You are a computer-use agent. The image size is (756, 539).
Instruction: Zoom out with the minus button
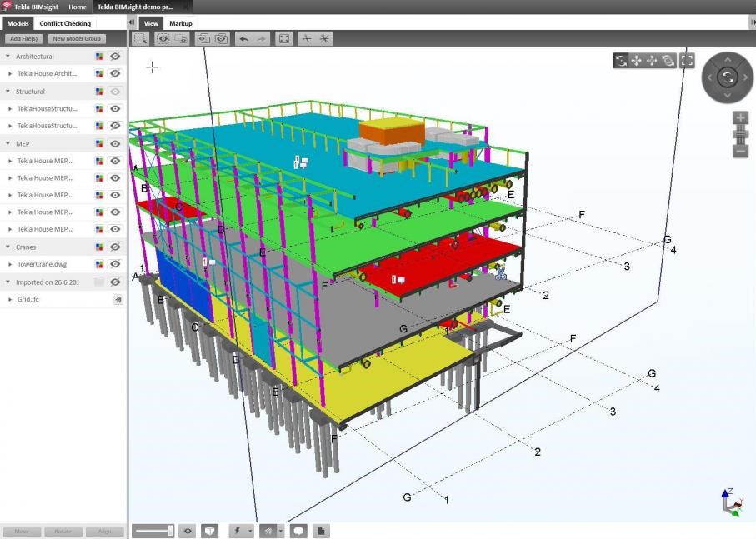pos(740,152)
